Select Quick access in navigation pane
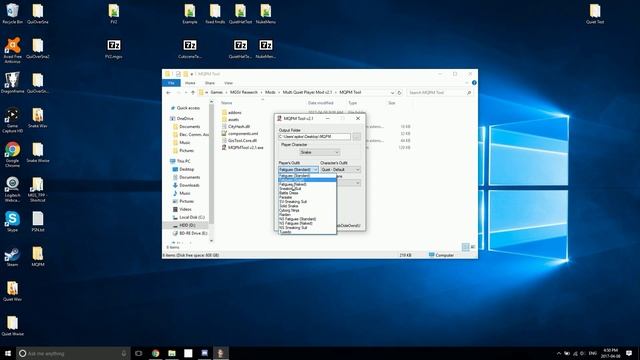The width and height of the screenshot is (640, 360). tap(188, 108)
